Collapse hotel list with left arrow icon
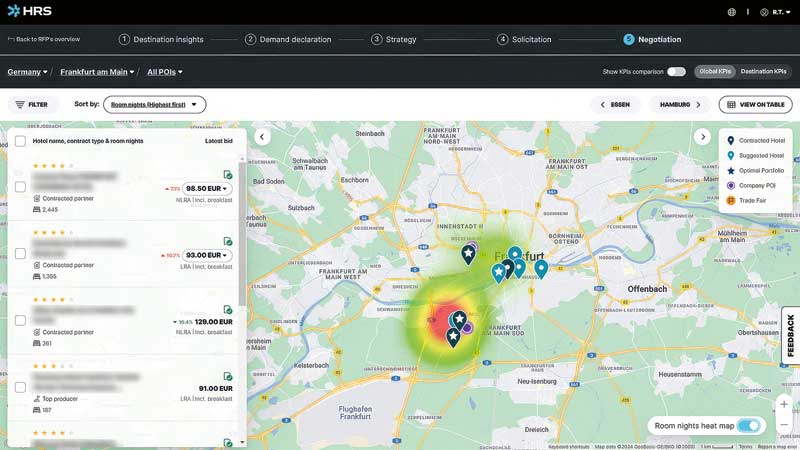800x450 pixels. 262,137
